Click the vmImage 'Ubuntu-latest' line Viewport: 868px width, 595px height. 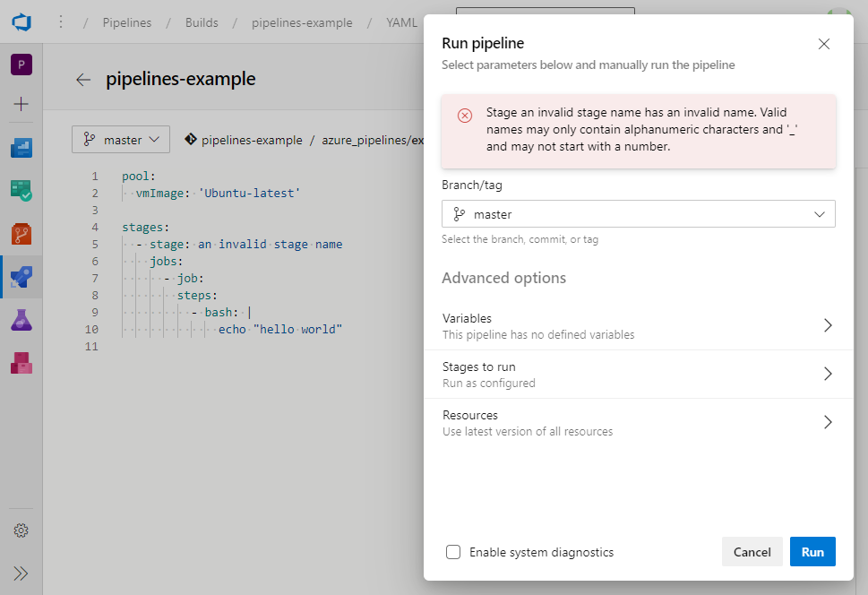click(218, 194)
